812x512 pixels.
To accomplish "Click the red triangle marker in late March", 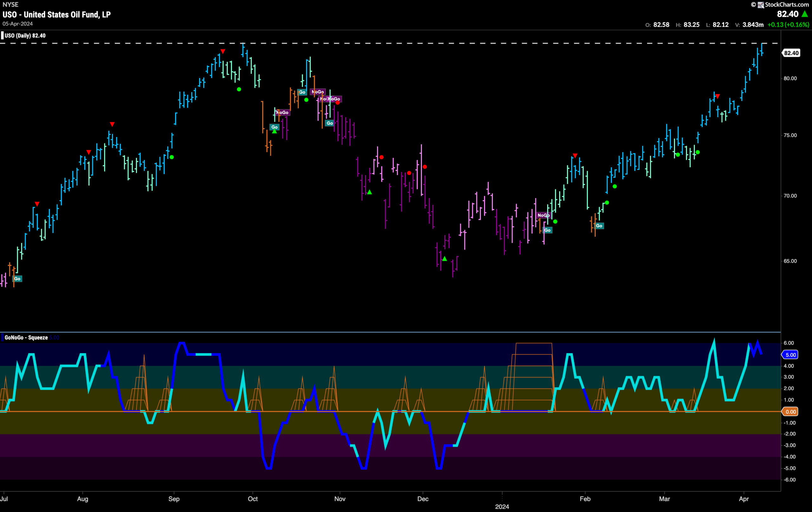I will point(717,96).
